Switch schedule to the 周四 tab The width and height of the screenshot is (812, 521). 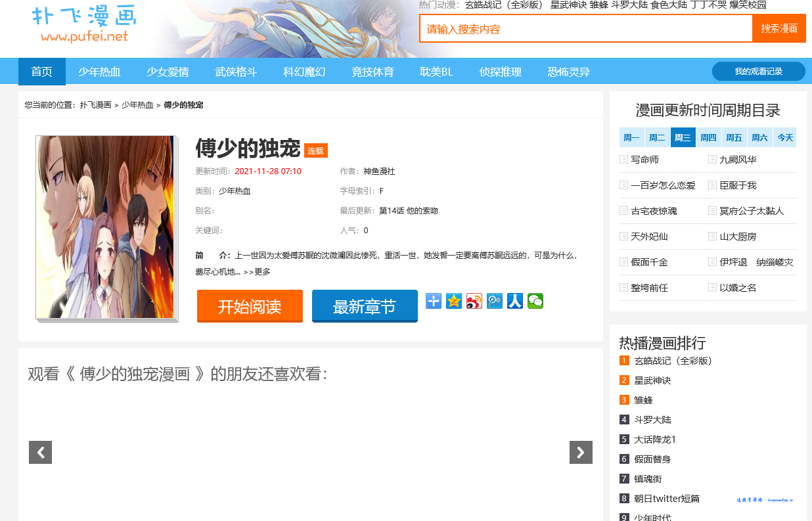click(x=708, y=137)
